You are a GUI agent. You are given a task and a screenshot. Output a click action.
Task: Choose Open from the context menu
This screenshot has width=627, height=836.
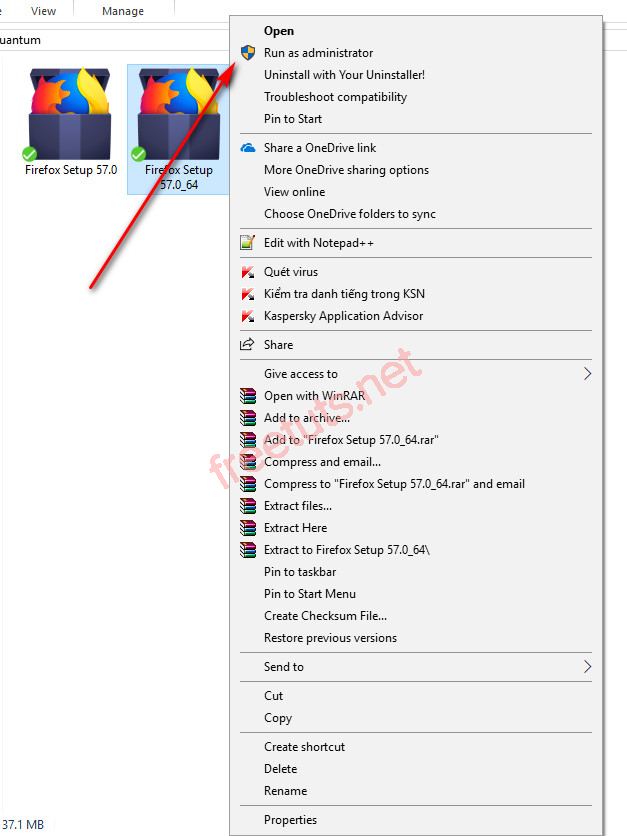click(416, 30)
